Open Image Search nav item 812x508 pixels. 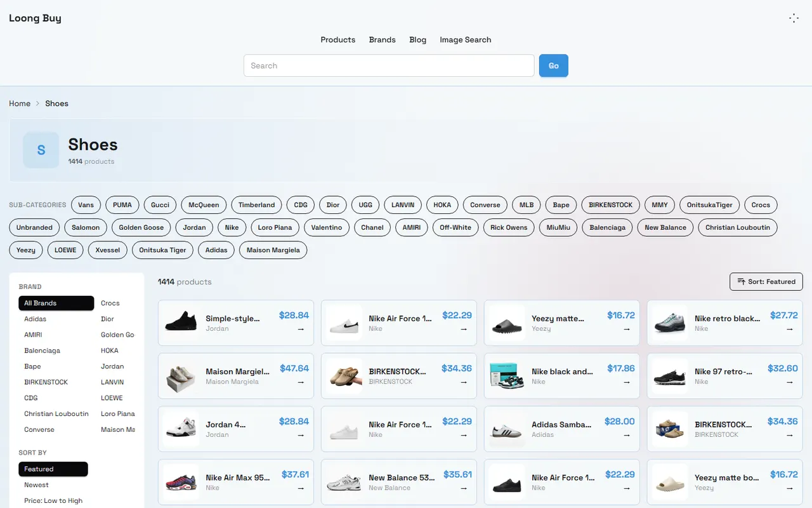466,39
